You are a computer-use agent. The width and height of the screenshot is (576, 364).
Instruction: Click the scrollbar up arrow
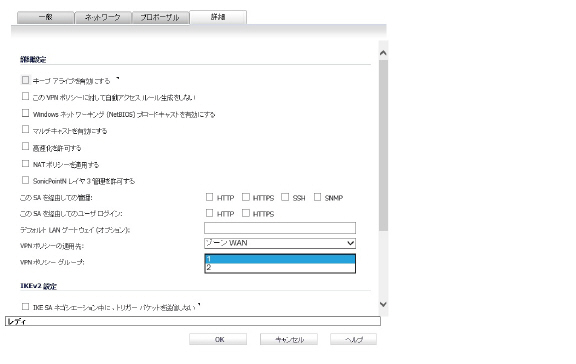383,53
